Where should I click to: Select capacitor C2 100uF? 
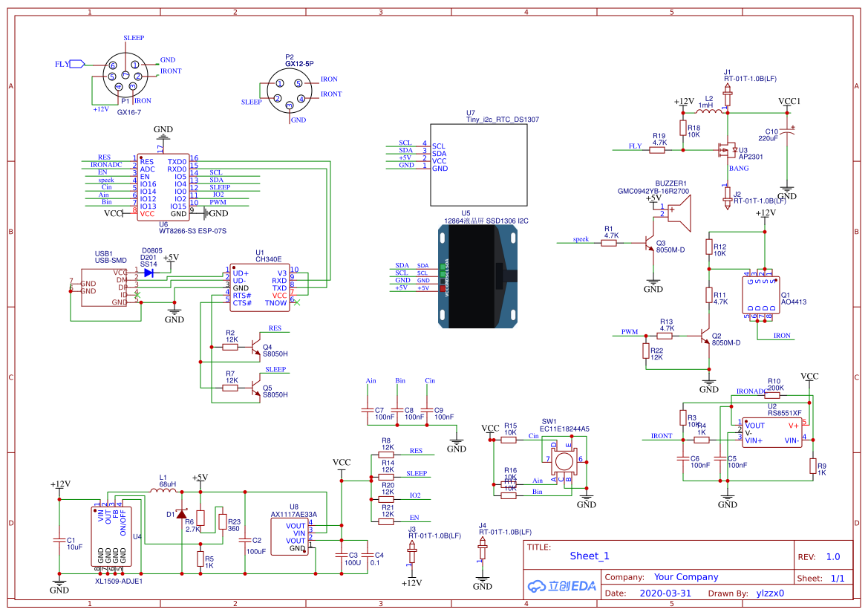(x=245, y=540)
